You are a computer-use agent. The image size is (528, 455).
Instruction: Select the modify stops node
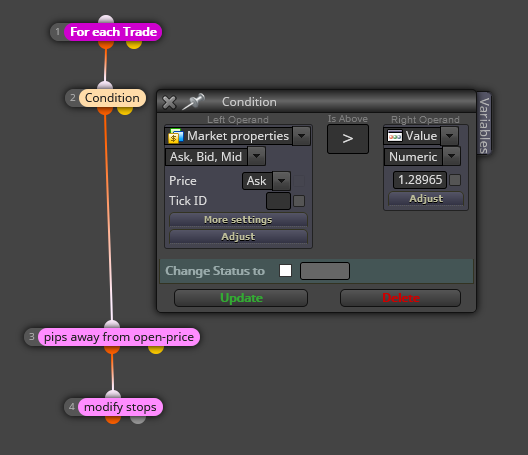point(120,407)
